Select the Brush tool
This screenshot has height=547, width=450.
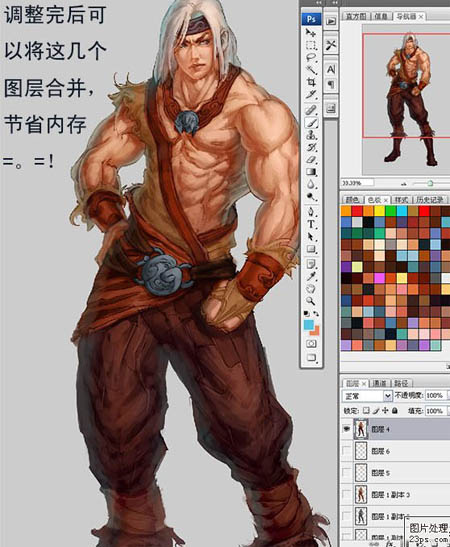click(311, 122)
